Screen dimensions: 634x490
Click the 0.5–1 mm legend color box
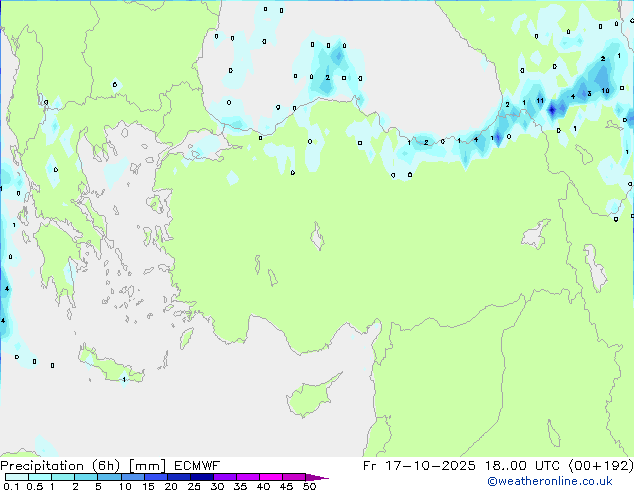point(40,477)
